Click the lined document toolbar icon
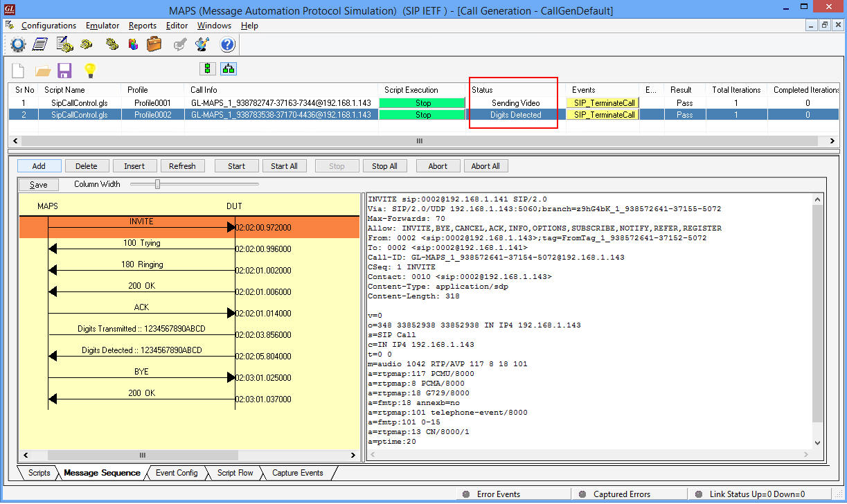This screenshot has height=504, width=847. pos(40,45)
